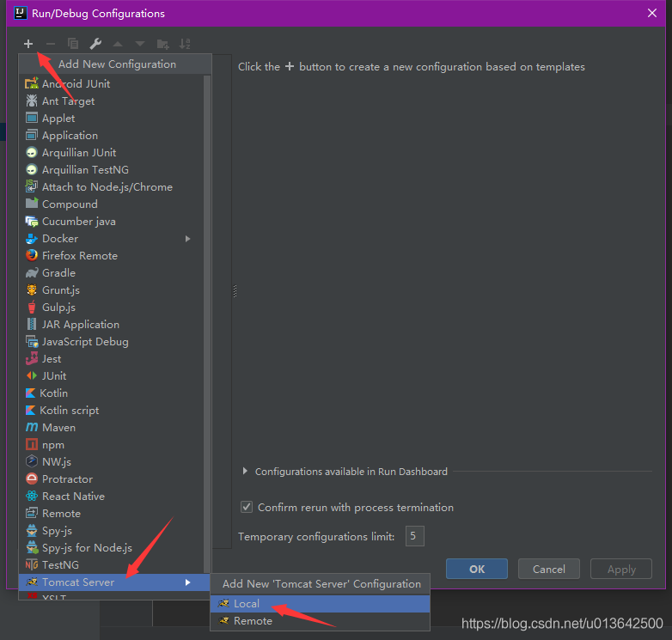This screenshot has width=672, height=640.
Task: Click the Maven m icon
Action: pos(32,428)
